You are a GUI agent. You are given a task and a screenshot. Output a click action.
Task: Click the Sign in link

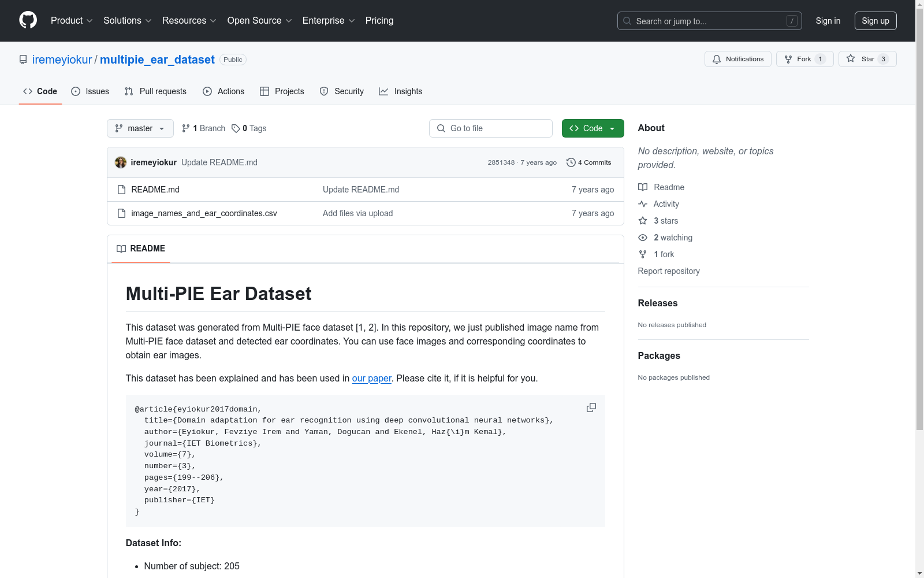[828, 21]
